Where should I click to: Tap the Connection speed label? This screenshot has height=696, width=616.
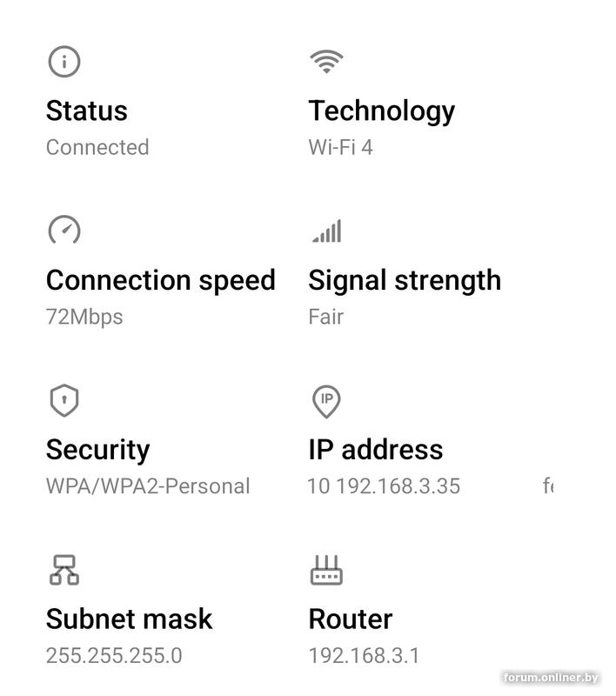tap(160, 280)
